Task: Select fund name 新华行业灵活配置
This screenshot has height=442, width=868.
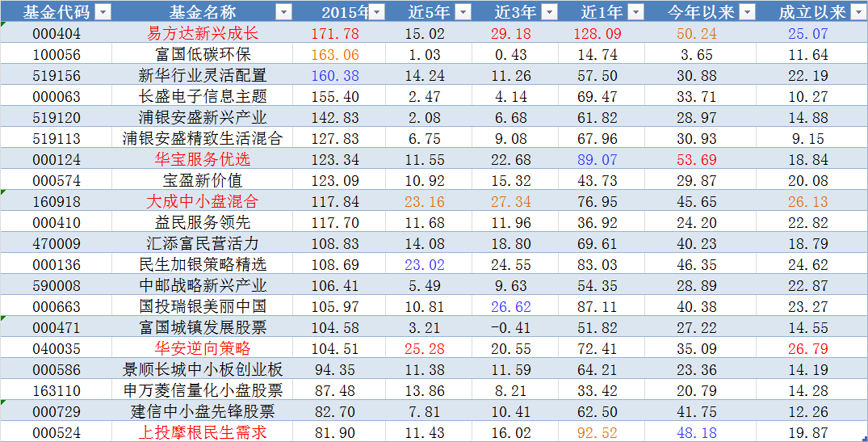Action: pyautogui.click(x=203, y=75)
